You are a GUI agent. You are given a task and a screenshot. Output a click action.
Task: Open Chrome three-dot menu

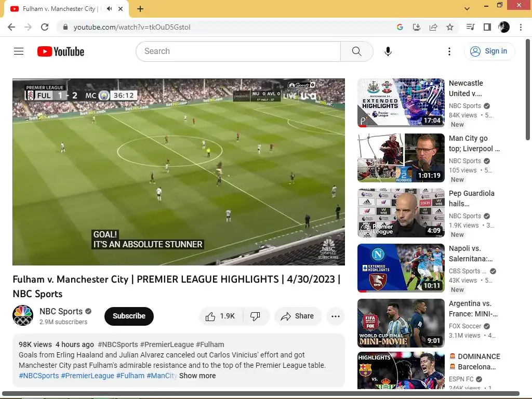click(x=521, y=27)
